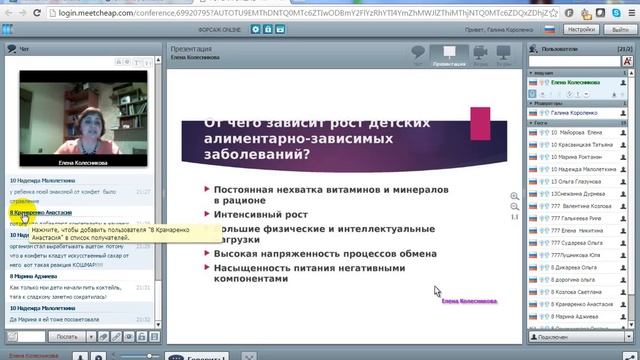Screen dimensions: 640x360
Task: Collapse the Модераторы group
Action: [x=531, y=104]
